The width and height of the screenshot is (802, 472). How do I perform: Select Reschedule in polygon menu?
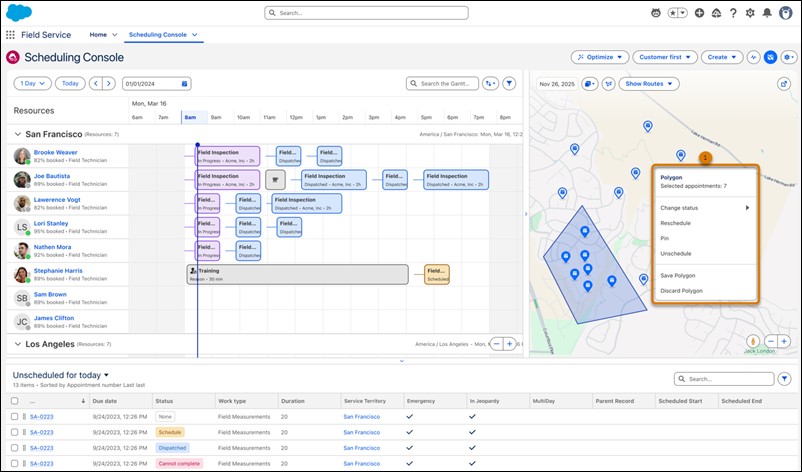675,223
